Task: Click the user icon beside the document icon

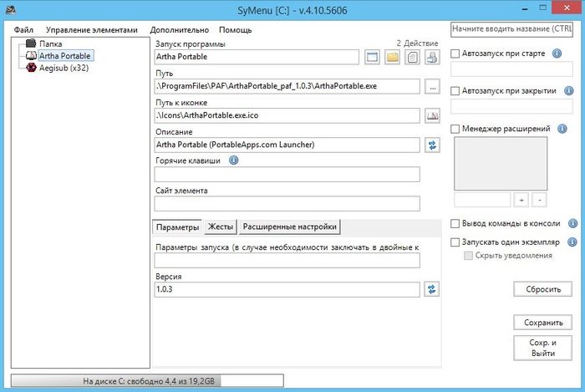Action: (432, 57)
